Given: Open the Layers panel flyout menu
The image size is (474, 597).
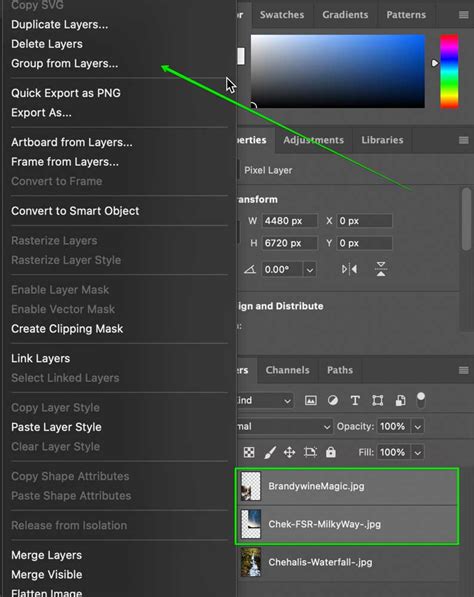Looking at the screenshot, I should (463, 370).
